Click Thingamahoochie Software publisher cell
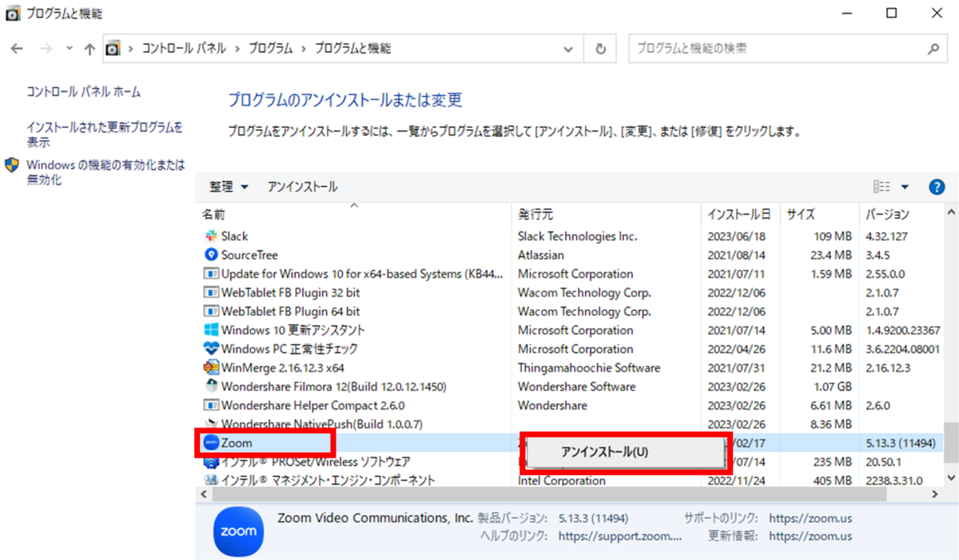Viewport: 959px width, 560px height. click(x=589, y=367)
